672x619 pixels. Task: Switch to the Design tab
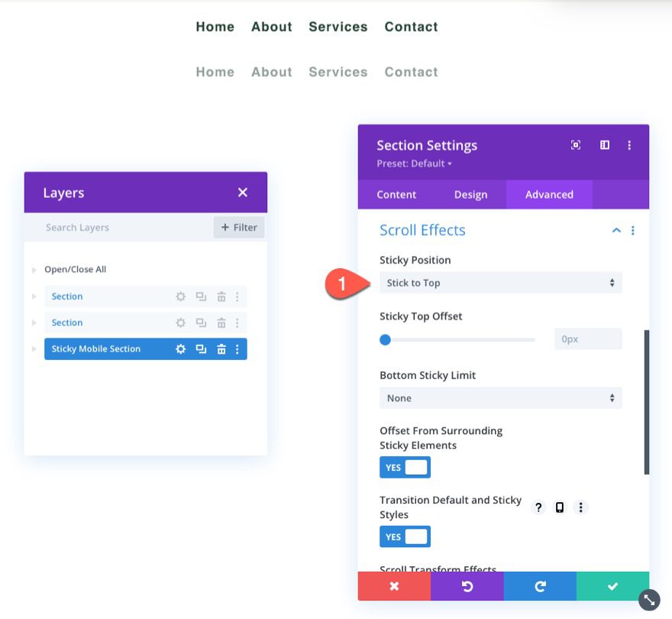tap(471, 194)
